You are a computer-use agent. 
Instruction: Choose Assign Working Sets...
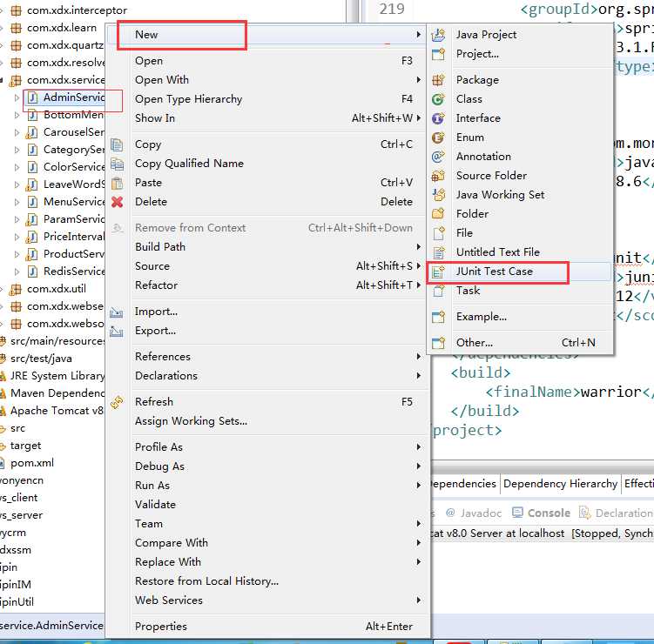[266, 421]
